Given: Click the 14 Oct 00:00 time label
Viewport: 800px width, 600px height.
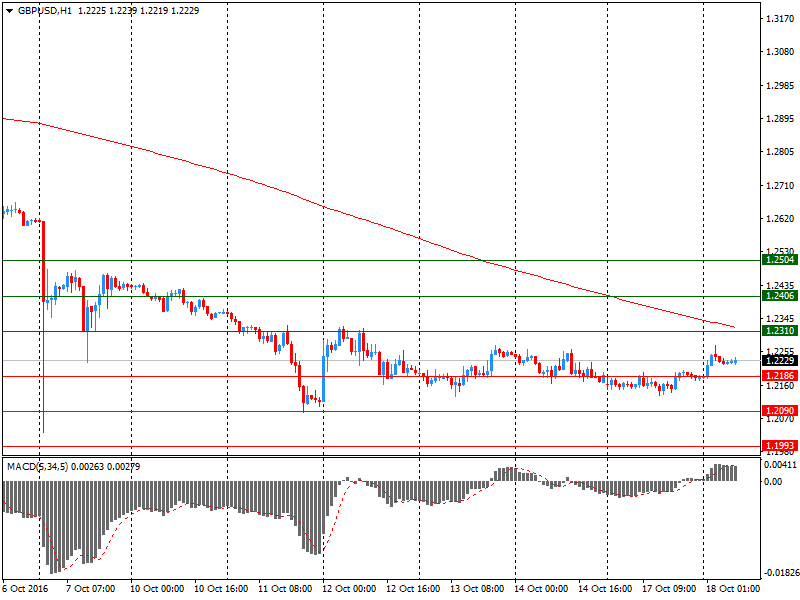Looking at the screenshot, I should tap(541, 589).
